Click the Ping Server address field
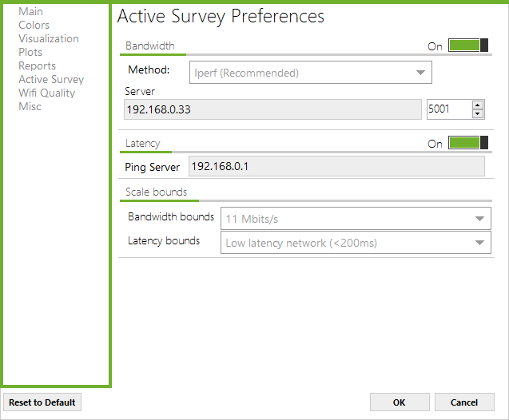The image size is (509, 420). [x=336, y=166]
